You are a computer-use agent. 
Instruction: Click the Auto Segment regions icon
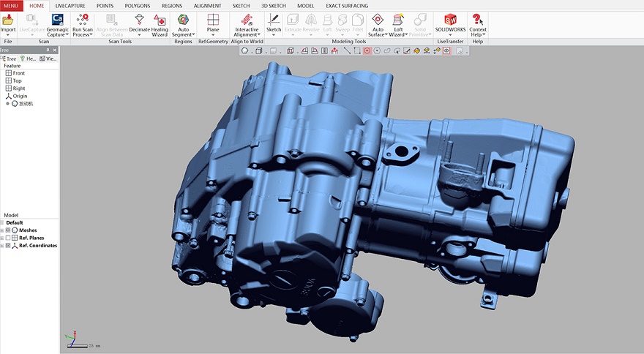184,20
